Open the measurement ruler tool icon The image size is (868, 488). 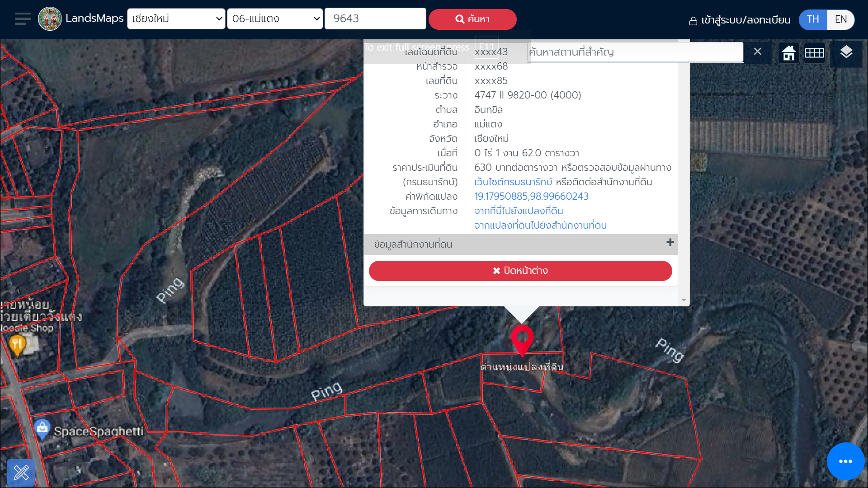coord(21,473)
